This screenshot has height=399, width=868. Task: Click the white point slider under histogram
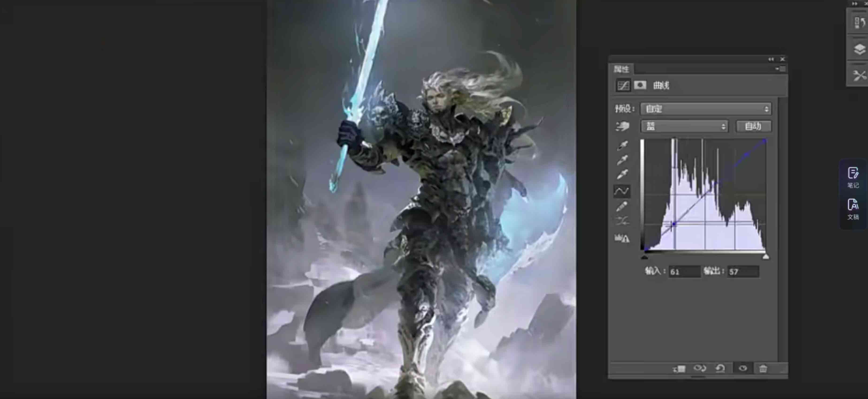[765, 257]
